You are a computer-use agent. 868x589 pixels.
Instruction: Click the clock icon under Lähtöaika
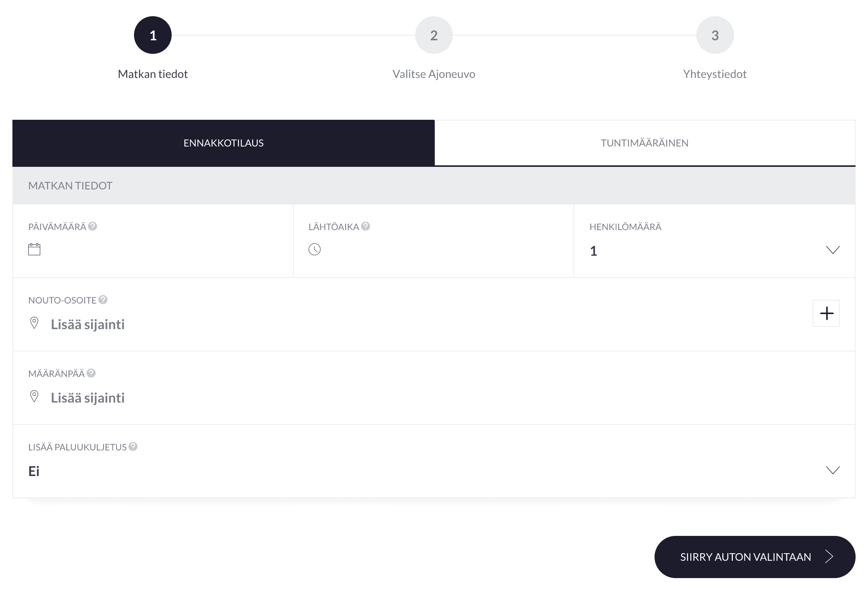[x=315, y=249]
